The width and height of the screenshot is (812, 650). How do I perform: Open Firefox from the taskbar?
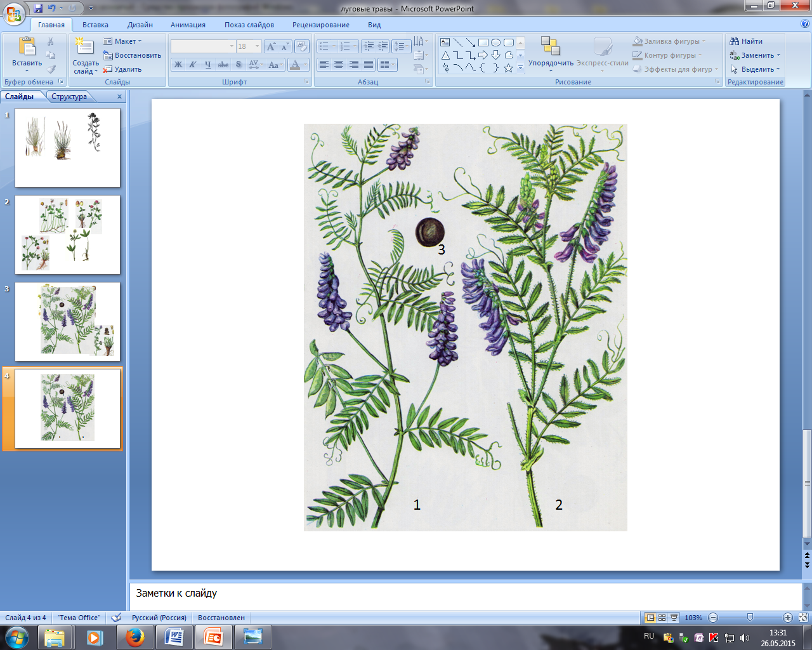134,637
